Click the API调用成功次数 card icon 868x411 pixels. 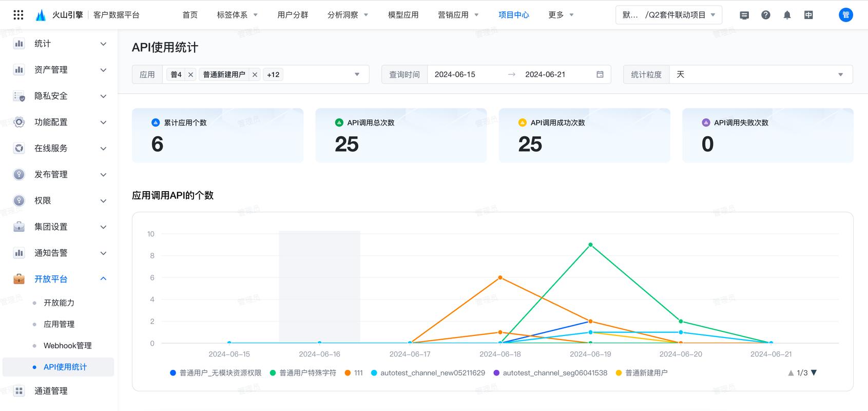pos(523,122)
